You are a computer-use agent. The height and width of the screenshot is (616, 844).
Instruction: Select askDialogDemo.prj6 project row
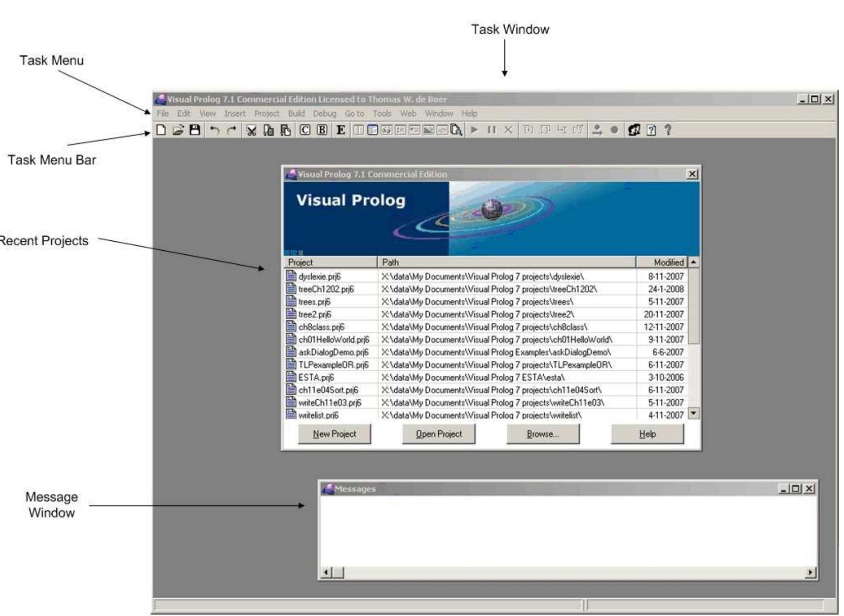point(486,352)
